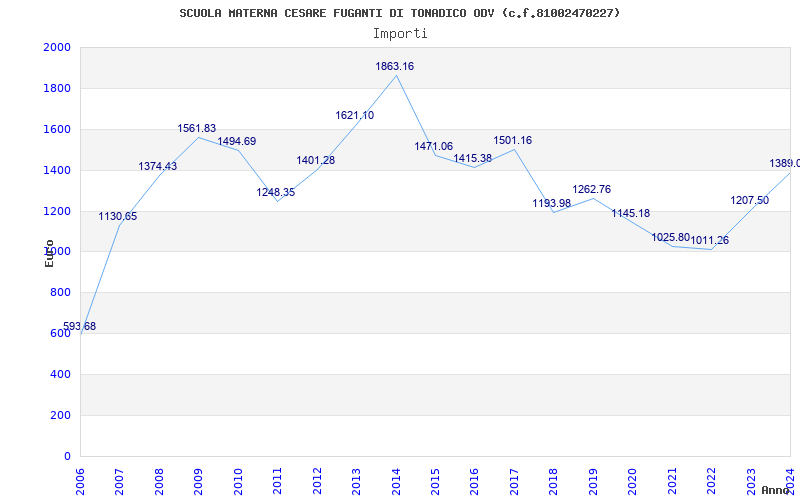Click x-axis year label 2014
Screen dimensions: 800x500
click(396, 482)
